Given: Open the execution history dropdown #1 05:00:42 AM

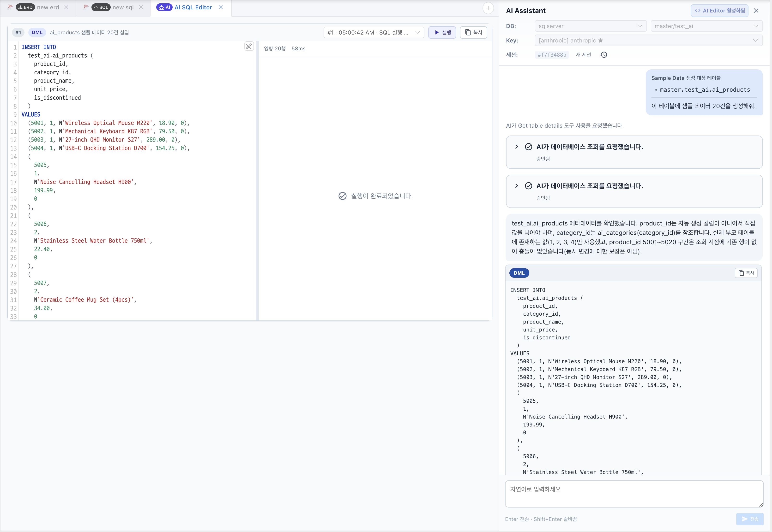Looking at the screenshot, I should click(373, 32).
